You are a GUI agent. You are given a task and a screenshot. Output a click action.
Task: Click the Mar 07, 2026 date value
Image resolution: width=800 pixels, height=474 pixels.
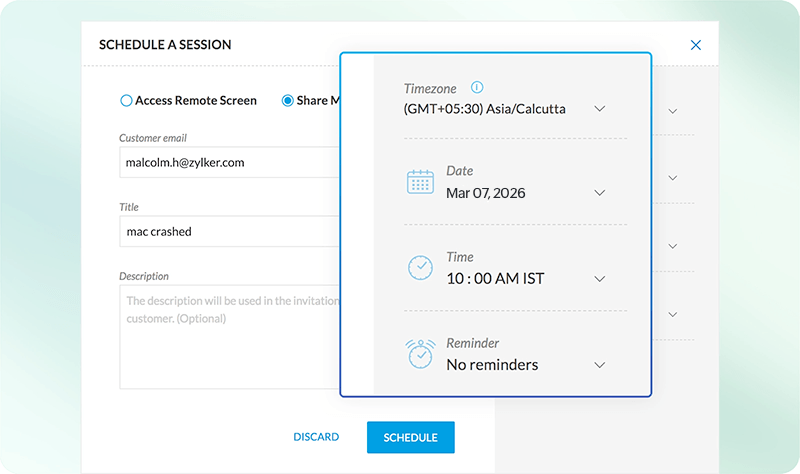click(486, 192)
